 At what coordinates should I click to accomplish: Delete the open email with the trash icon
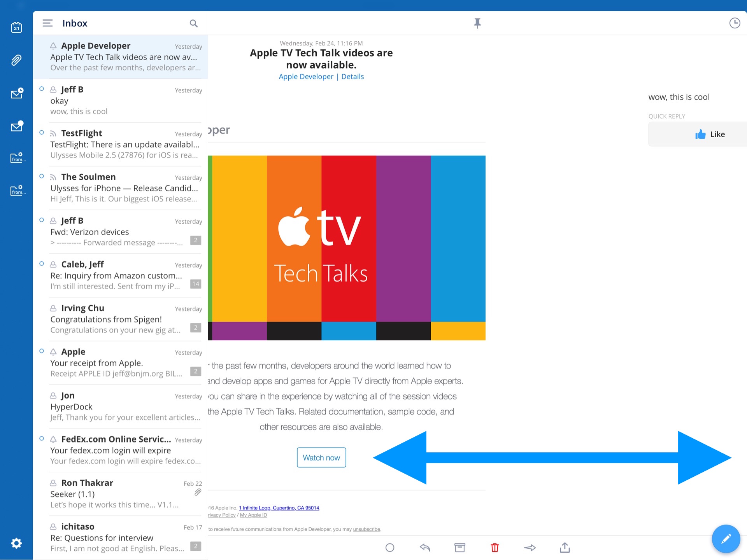[x=494, y=547]
